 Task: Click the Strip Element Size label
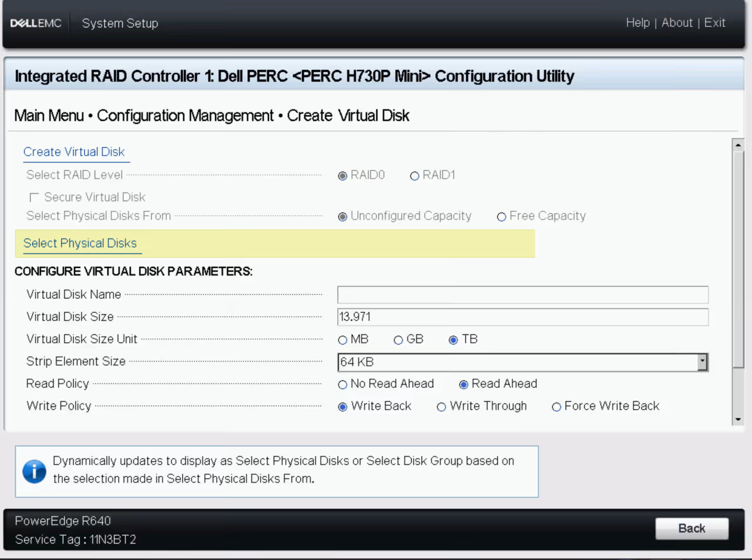[76, 361]
